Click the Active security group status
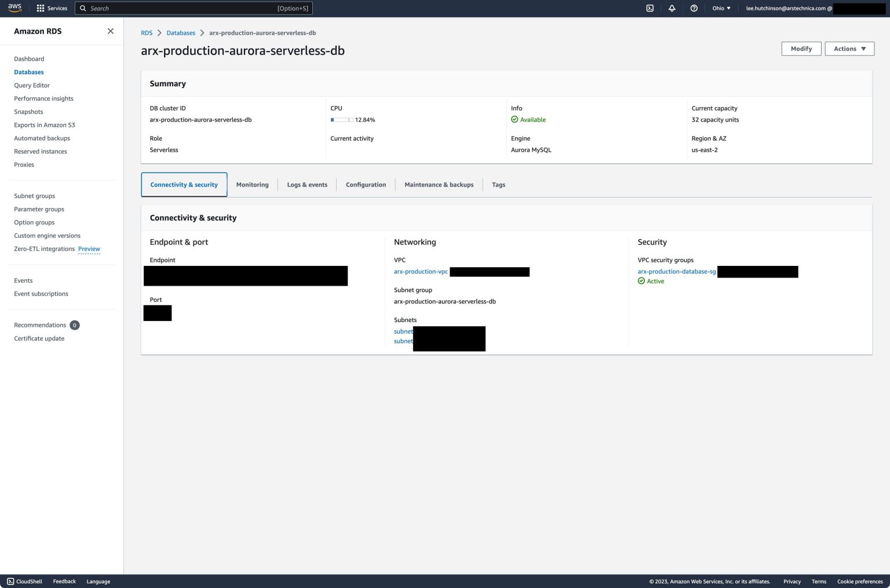890x588 pixels. click(x=651, y=281)
